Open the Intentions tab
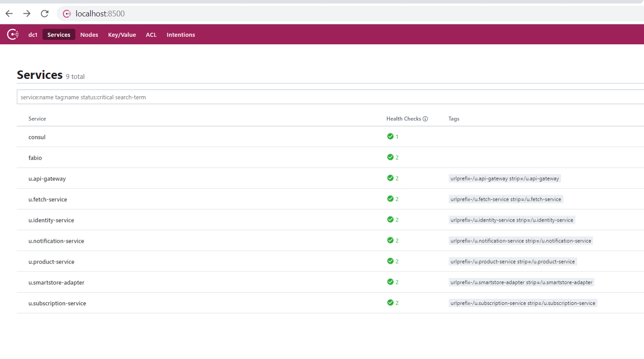This screenshot has height=359, width=644. click(181, 35)
